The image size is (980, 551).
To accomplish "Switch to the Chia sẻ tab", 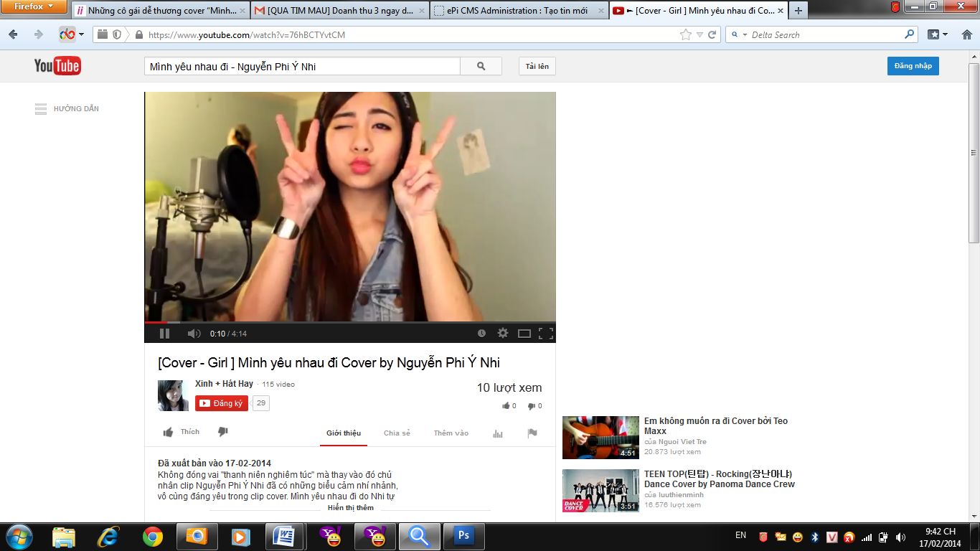I will tap(397, 433).
